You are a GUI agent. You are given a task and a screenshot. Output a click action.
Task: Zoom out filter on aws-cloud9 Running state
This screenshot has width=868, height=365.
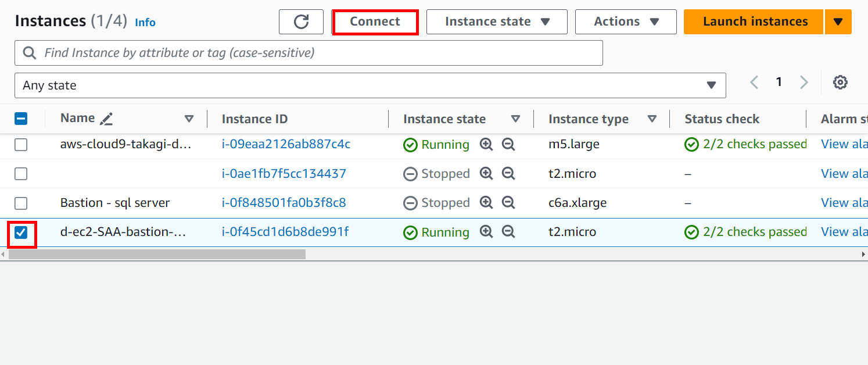[508, 145]
